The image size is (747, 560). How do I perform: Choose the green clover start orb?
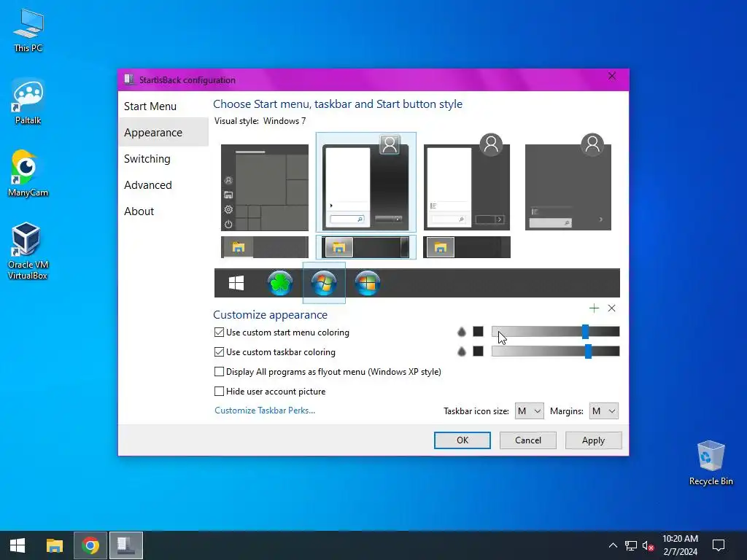pyautogui.click(x=280, y=283)
